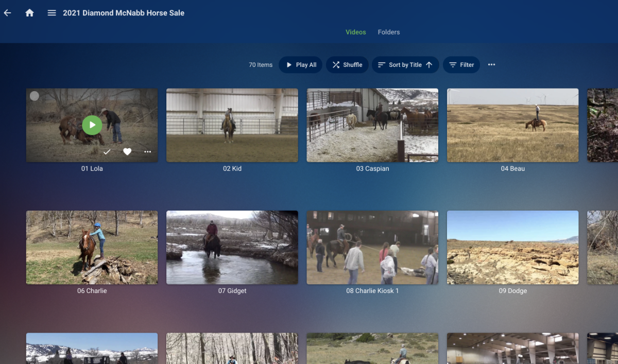Tick the selection circle on 01 Lola thumbnail
This screenshot has width=618, height=364.
pos(35,96)
